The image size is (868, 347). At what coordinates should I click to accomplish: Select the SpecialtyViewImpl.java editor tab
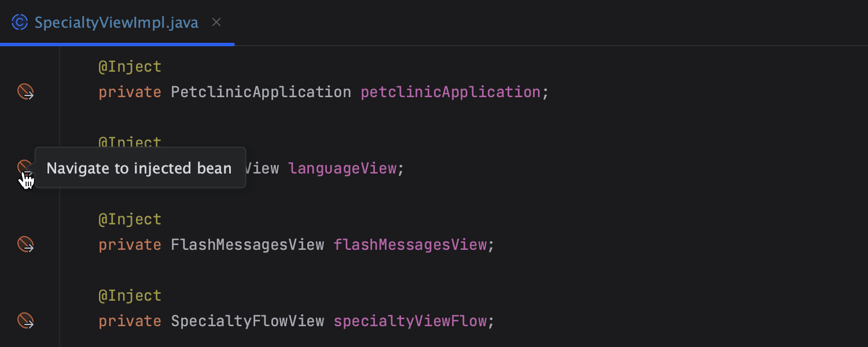click(116, 23)
